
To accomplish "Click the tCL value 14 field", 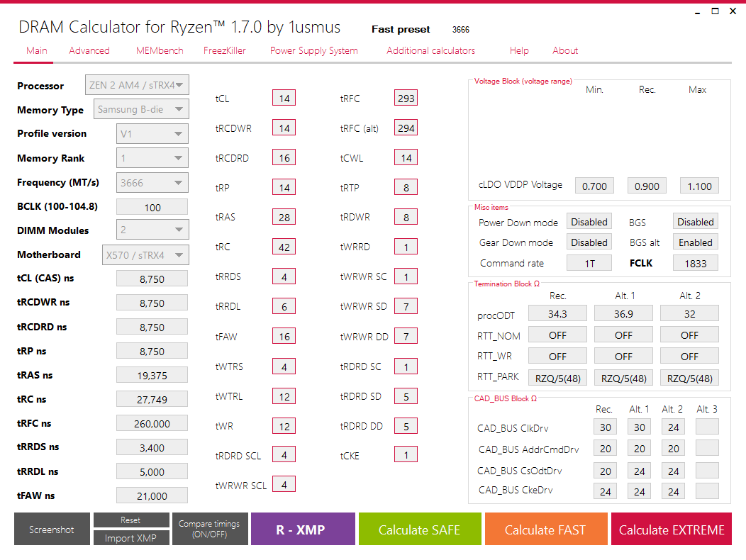I will click(284, 98).
